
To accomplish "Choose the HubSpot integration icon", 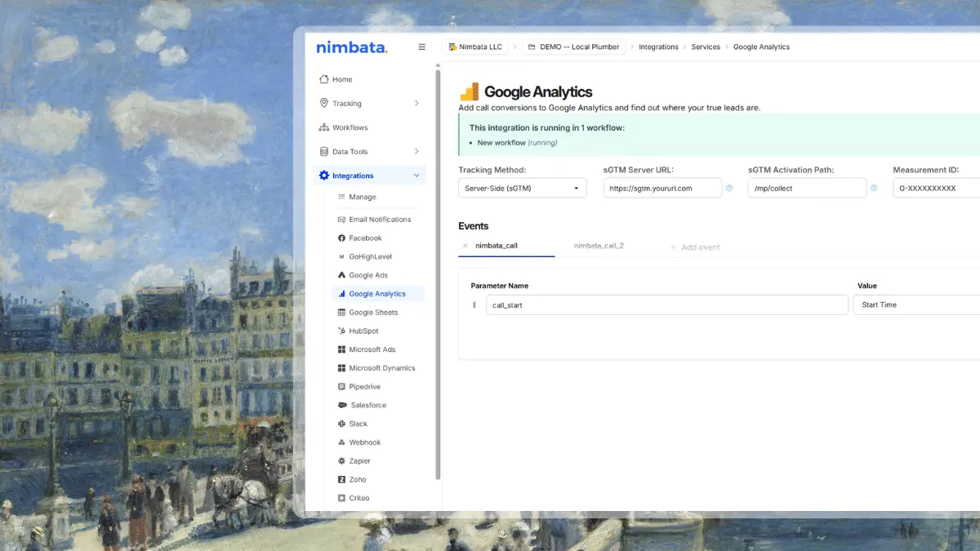I will click(341, 331).
